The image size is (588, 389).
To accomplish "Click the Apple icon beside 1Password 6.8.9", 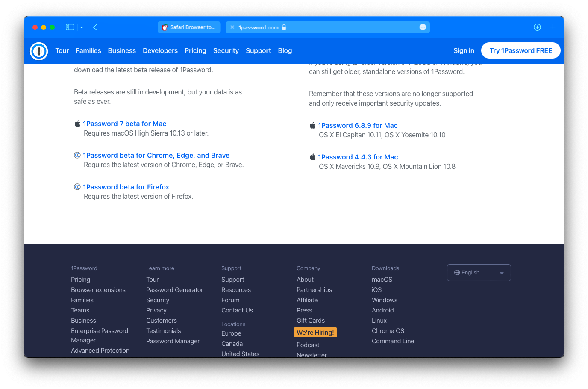I will (x=312, y=126).
